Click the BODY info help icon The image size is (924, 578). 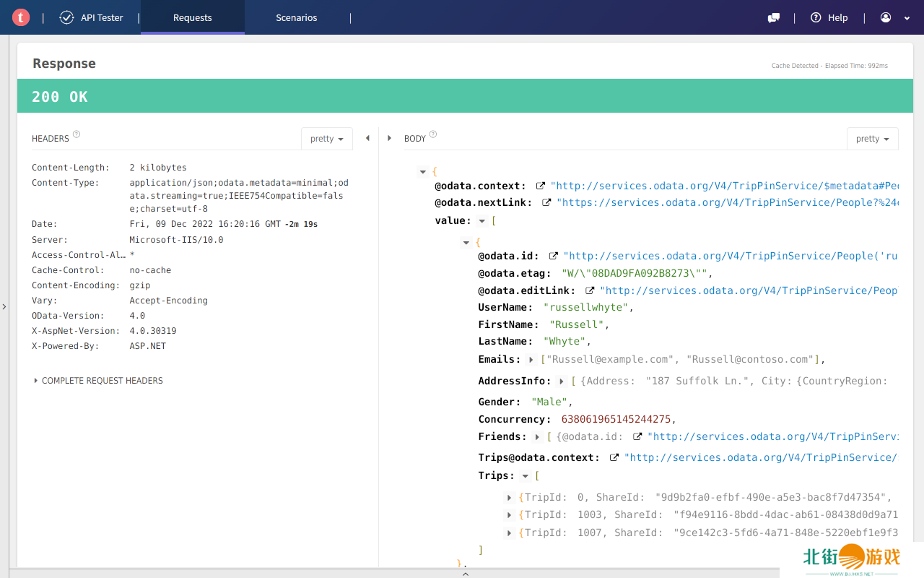click(x=433, y=134)
